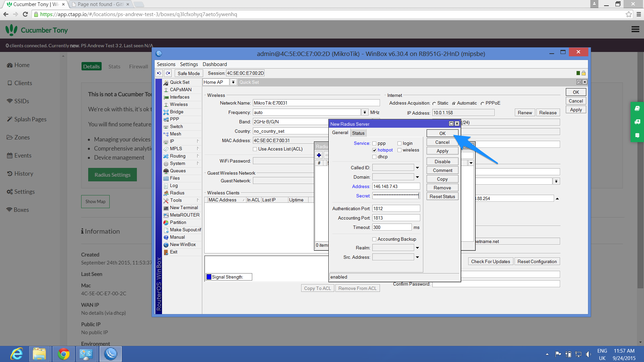The height and width of the screenshot is (362, 644).
Task: Click the Authentication Port field
Action: point(396,208)
